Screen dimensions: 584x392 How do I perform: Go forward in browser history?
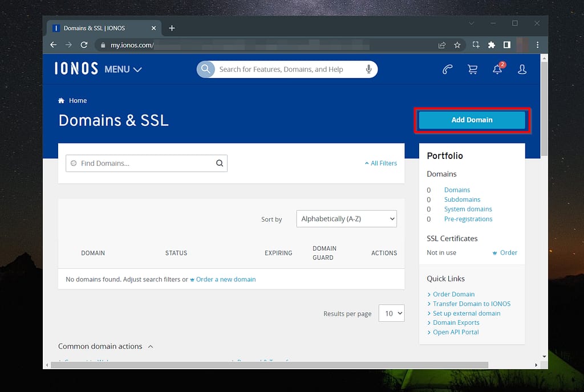pos(68,45)
